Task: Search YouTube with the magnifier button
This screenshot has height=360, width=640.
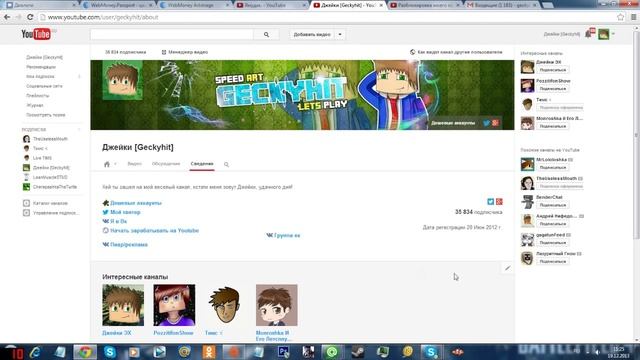Action: click(267, 35)
